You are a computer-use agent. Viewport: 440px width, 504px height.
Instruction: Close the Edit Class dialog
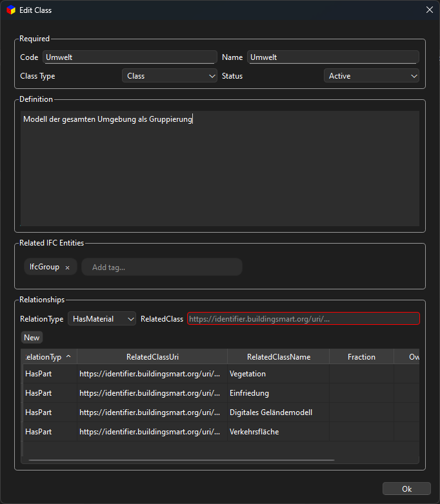click(x=430, y=10)
